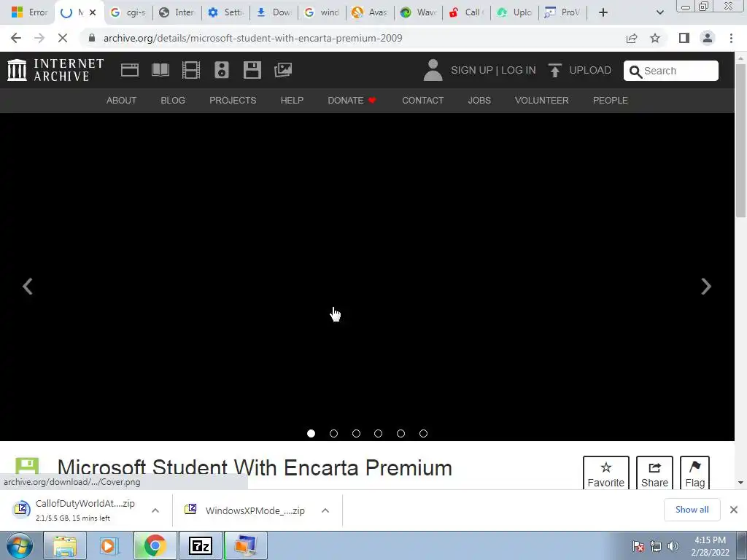Click Show all downloads

click(692, 510)
